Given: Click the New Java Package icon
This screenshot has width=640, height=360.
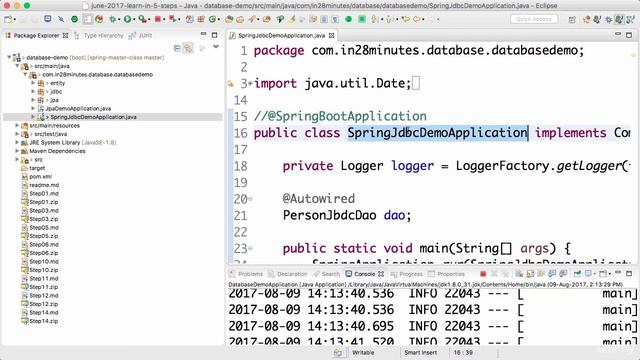Looking at the screenshot, I should (201, 19).
